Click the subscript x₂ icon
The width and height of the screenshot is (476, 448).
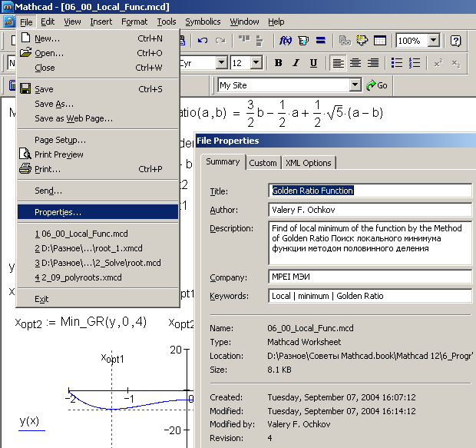click(x=456, y=64)
